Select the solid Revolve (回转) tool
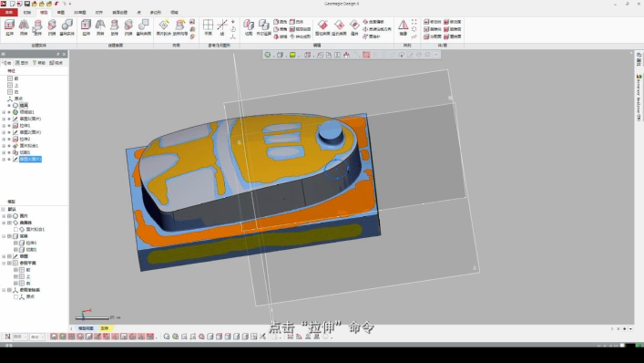Screen dimensions: 644x363 (x=24, y=27)
